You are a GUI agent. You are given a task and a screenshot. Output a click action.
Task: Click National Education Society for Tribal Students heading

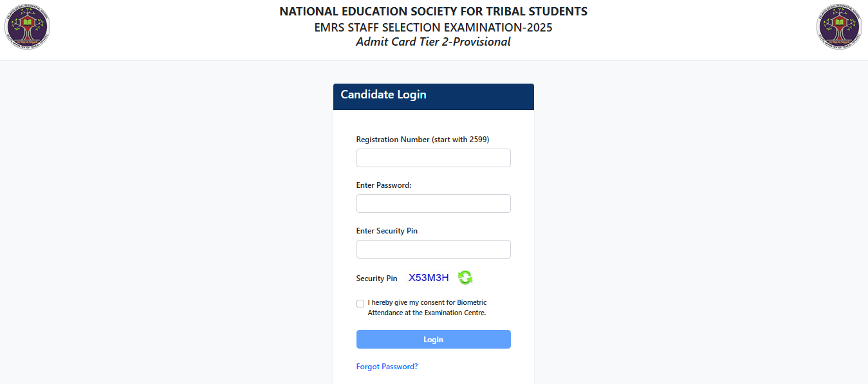pos(433,12)
